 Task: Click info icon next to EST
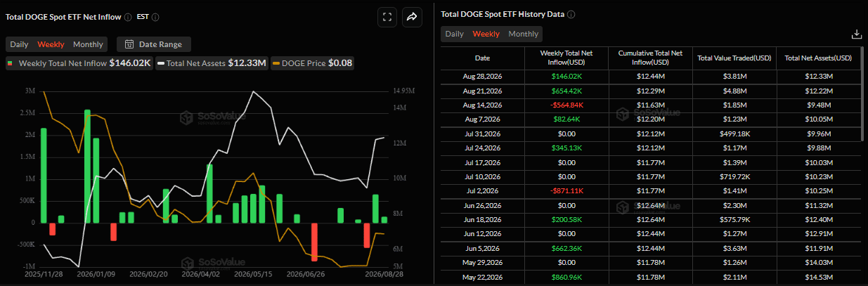click(x=155, y=17)
